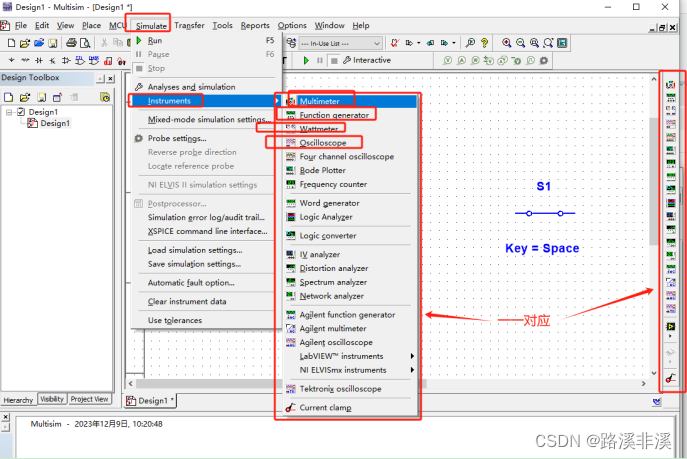Viewport: 687px width, 459px height.
Task: Toggle full screen view
Action: 562,43
